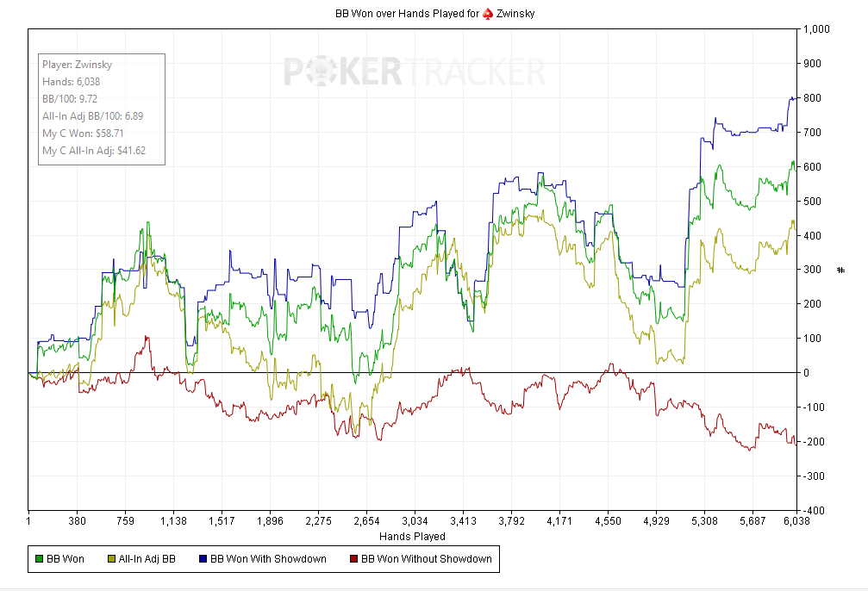868x591 pixels.
Task: Click the y-axis label 1,000
Action: (816, 29)
